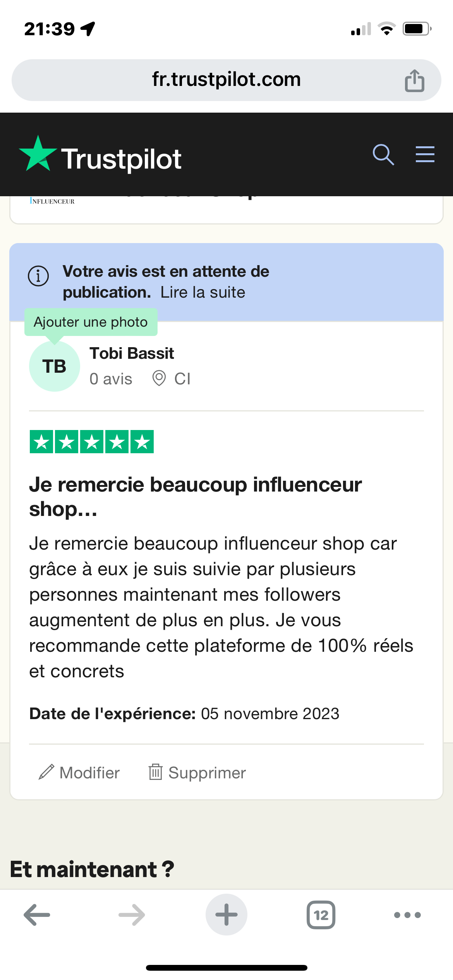Go back with browser back arrow
Viewport: 453px width, 980px height.
(x=37, y=915)
